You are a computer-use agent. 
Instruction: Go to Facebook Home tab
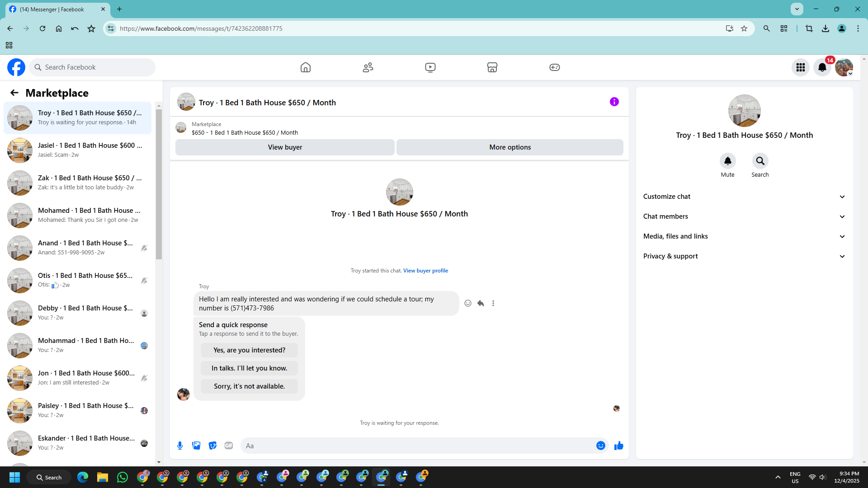coord(306,67)
